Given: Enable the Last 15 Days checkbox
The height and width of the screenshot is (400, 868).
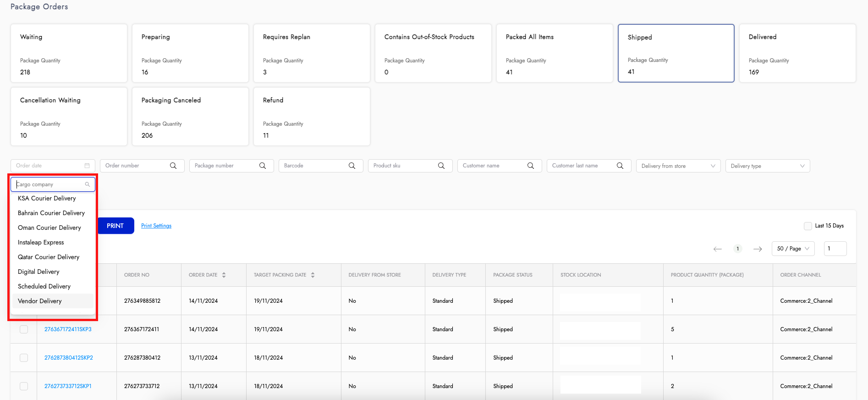Looking at the screenshot, I should pyautogui.click(x=808, y=226).
